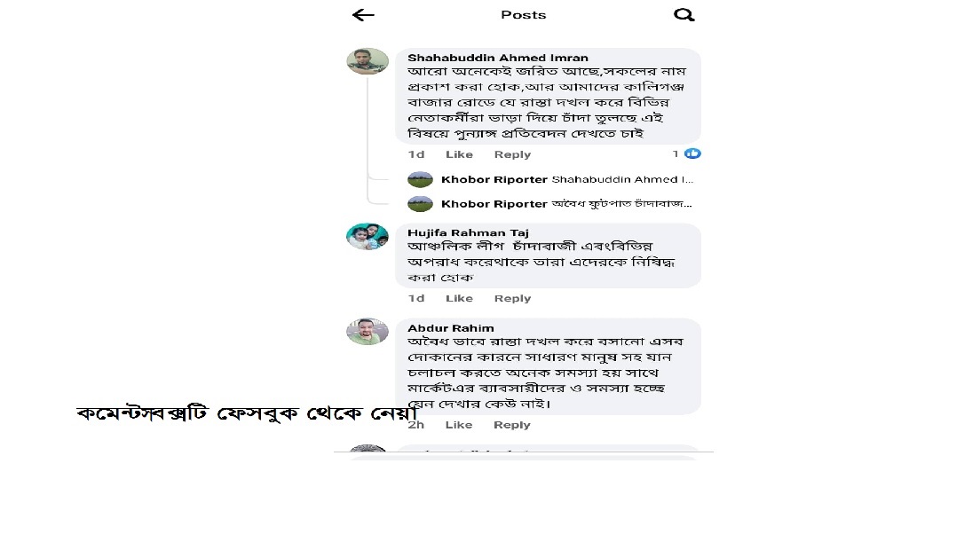The width and height of the screenshot is (980, 550).
Task: Reply to Abdur Rahim's comment
Action: click(512, 425)
